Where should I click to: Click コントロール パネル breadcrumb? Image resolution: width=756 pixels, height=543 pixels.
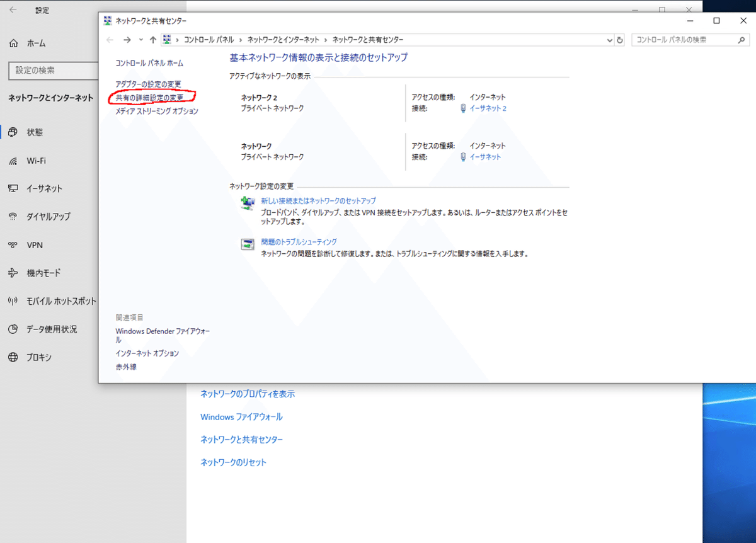pos(209,40)
